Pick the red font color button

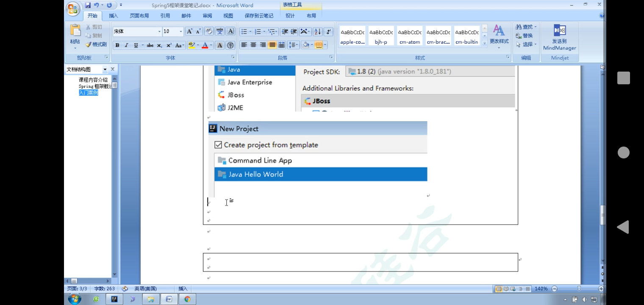coord(205,45)
